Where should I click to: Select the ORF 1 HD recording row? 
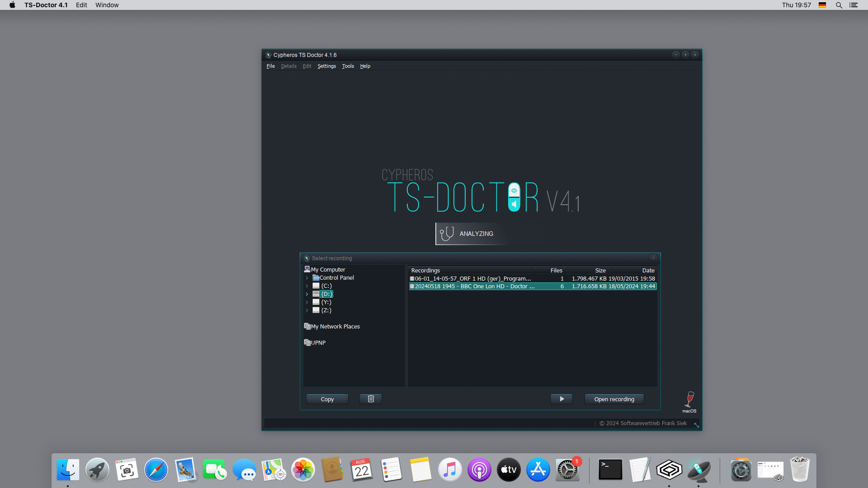point(533,278)
